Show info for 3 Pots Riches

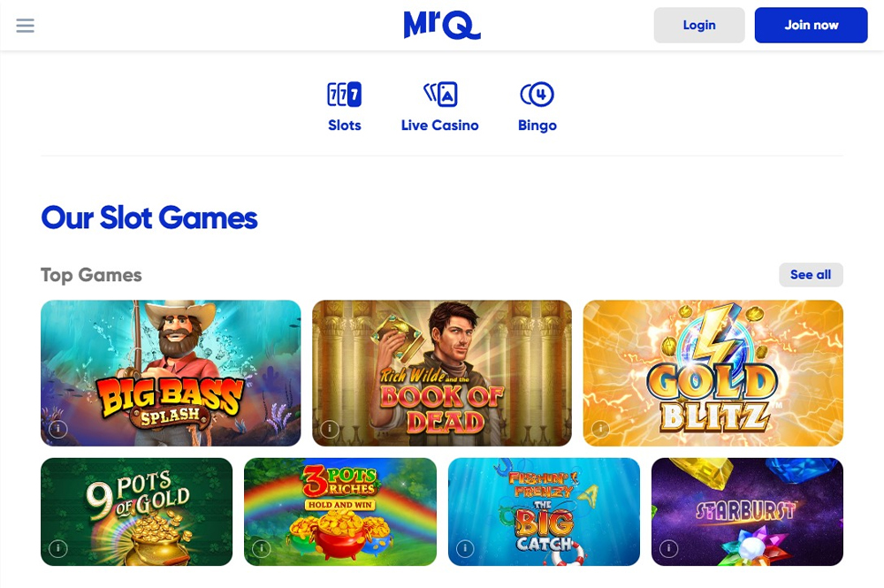(x=262, y=548)
